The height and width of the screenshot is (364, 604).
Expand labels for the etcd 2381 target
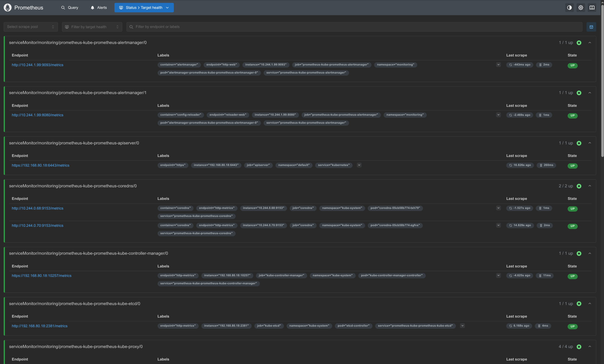462,326
